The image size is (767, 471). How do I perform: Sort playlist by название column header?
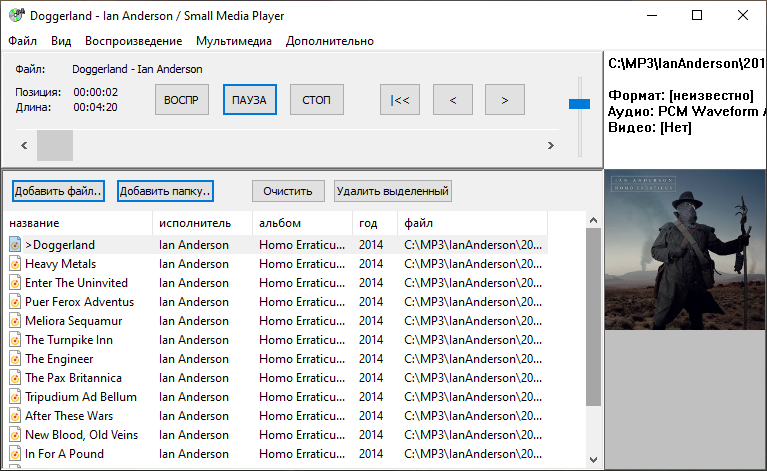79,223
